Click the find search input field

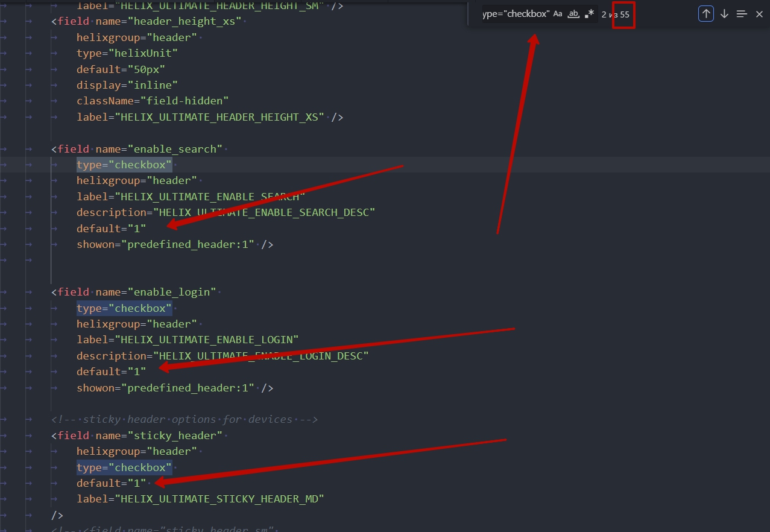pos(516,14)
